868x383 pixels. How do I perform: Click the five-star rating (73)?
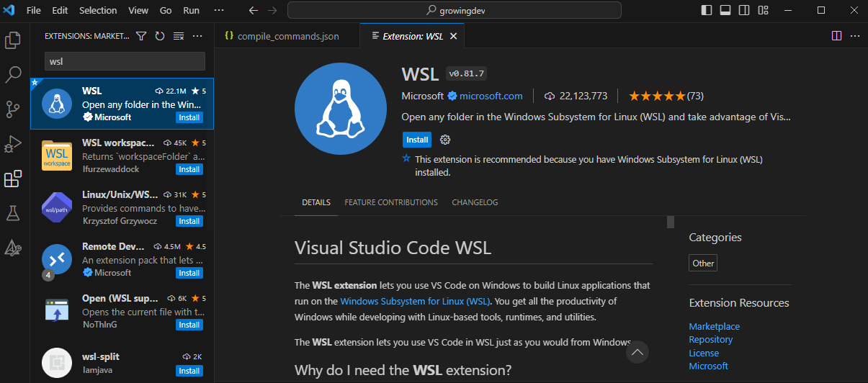(x=666, y=96)
